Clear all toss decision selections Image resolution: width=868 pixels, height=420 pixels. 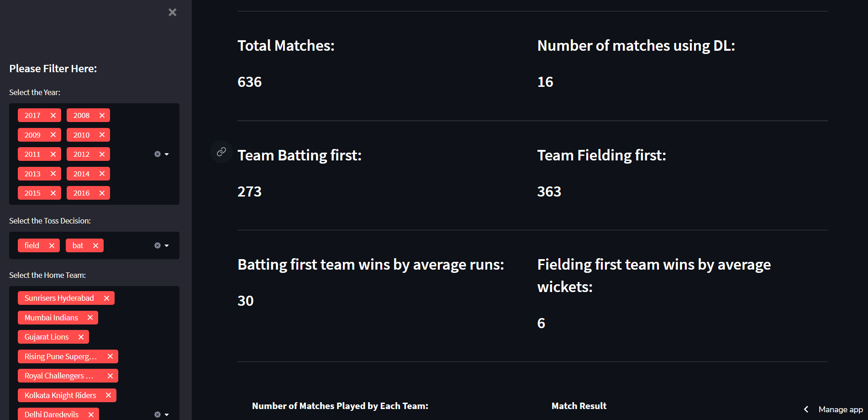point(157,245)
